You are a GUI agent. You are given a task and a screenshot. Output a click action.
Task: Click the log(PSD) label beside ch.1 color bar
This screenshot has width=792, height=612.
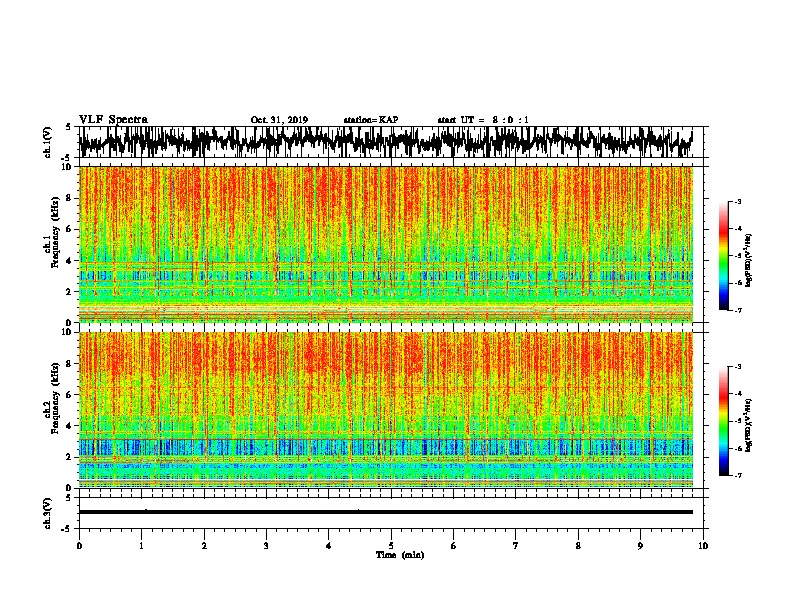750,259
